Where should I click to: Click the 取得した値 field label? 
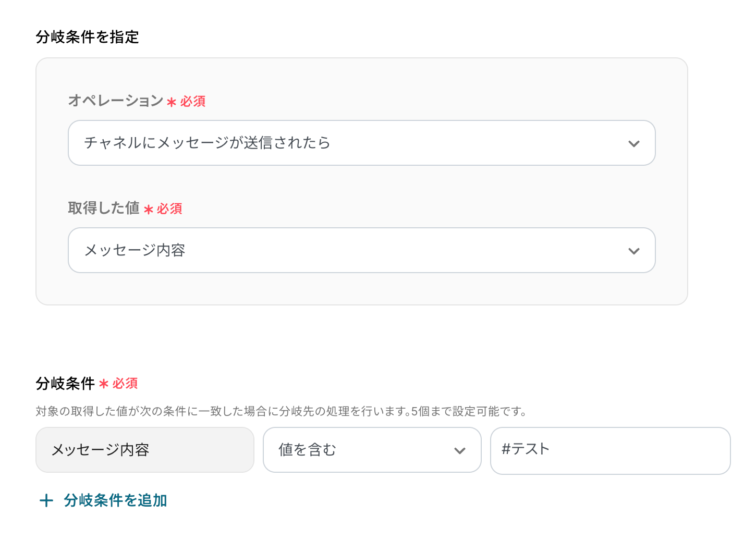coord(104,208)
